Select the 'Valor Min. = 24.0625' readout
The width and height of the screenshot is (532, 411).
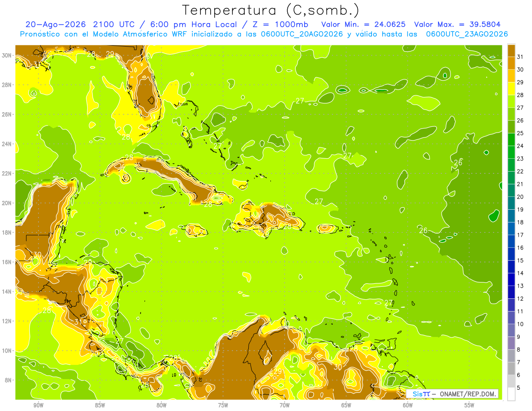pos(364,24)
